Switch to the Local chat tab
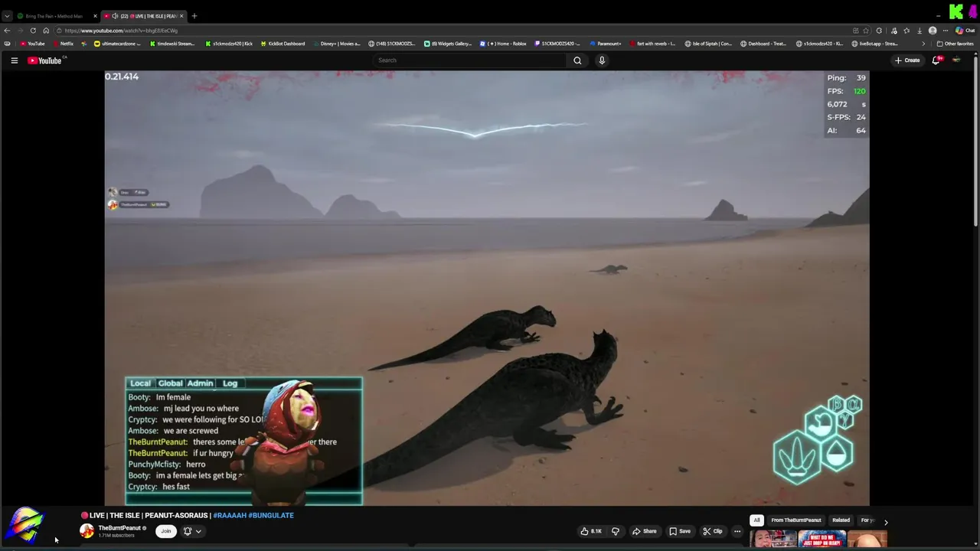 tap(140, 383)
